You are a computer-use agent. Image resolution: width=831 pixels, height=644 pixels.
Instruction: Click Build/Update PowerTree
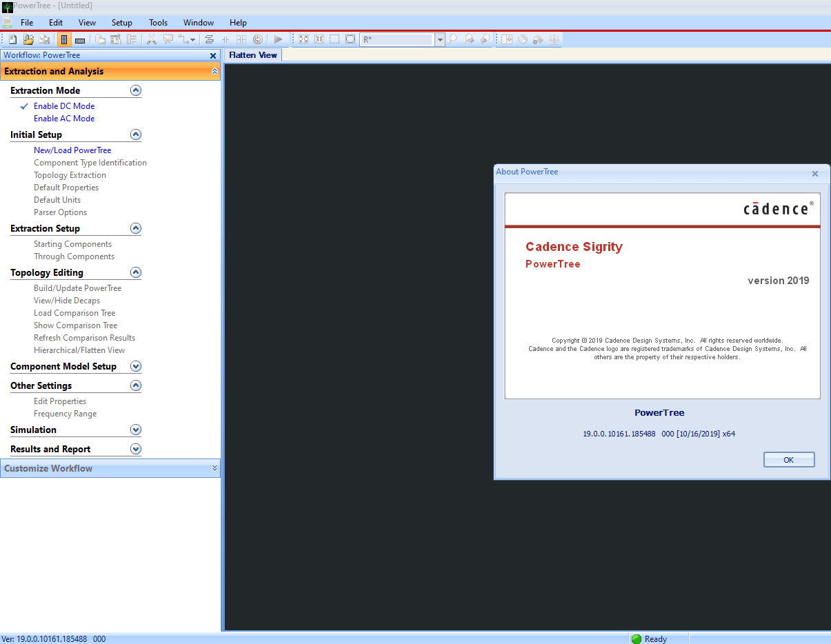click(x=77, y=288)
